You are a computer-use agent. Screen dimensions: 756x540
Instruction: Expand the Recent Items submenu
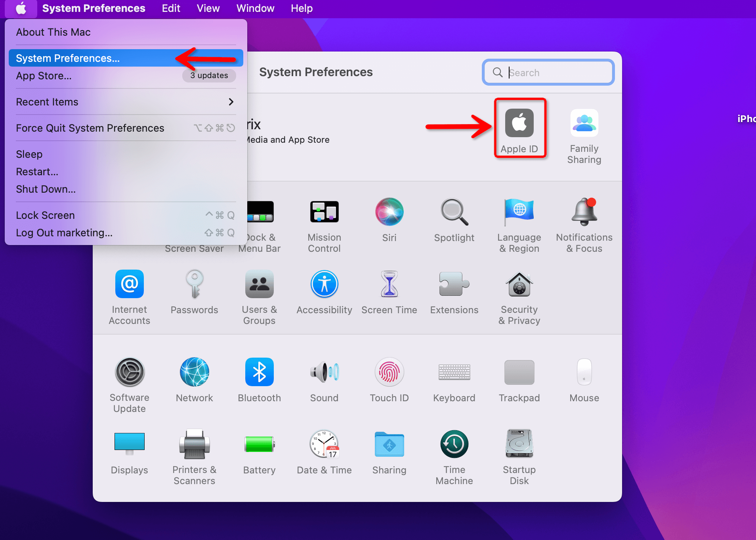(x=126, y=102)
